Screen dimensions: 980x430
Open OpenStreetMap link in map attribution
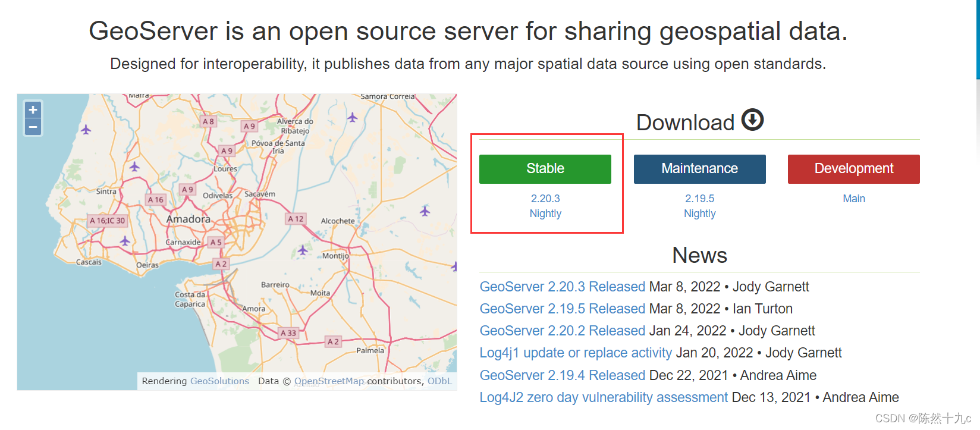(x=329, y=381)
